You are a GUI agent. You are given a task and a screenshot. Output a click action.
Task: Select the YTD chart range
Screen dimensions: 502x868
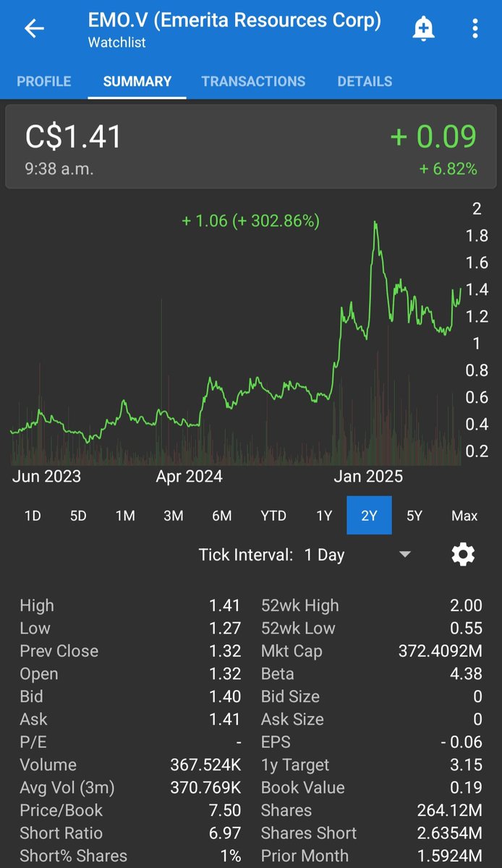[273, 516]
